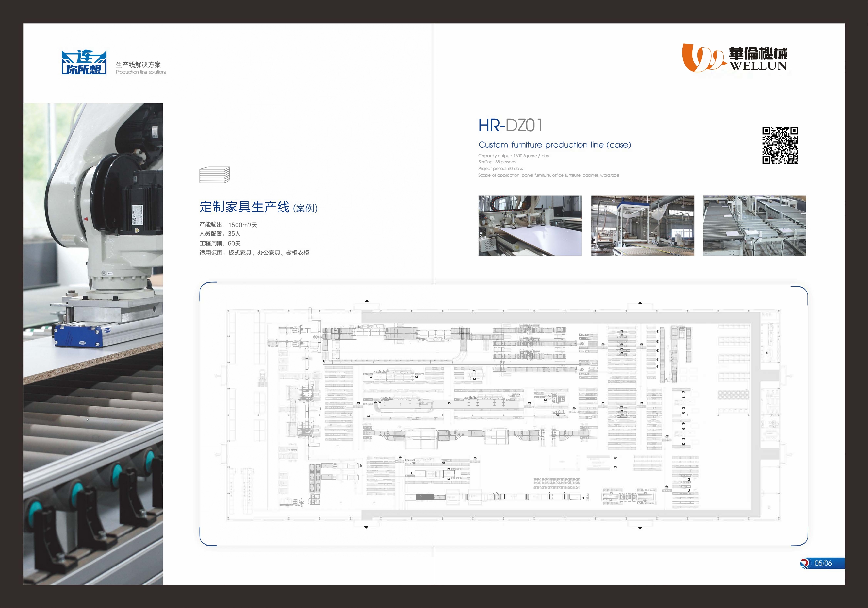This screenshot has width=868, height=608.
Task: Open the 定制家具生产线 (案例) section
Action: [x=259, y=208]
